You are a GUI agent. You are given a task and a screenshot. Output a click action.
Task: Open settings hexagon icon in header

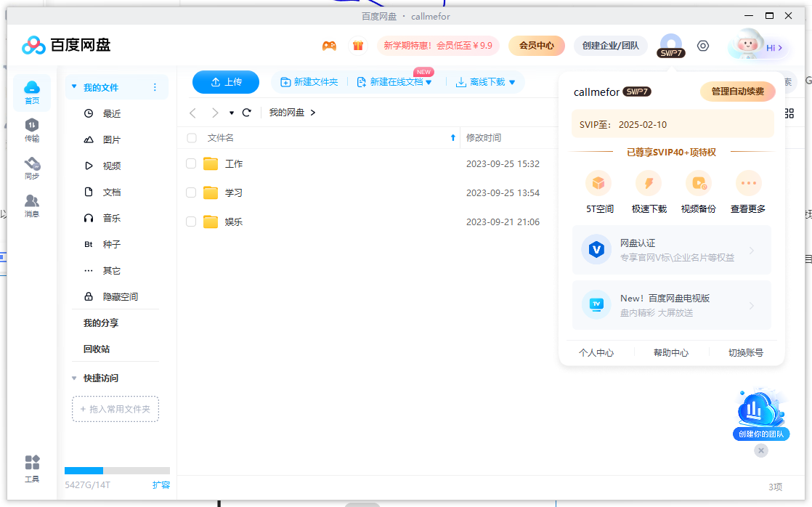[703, 46]
